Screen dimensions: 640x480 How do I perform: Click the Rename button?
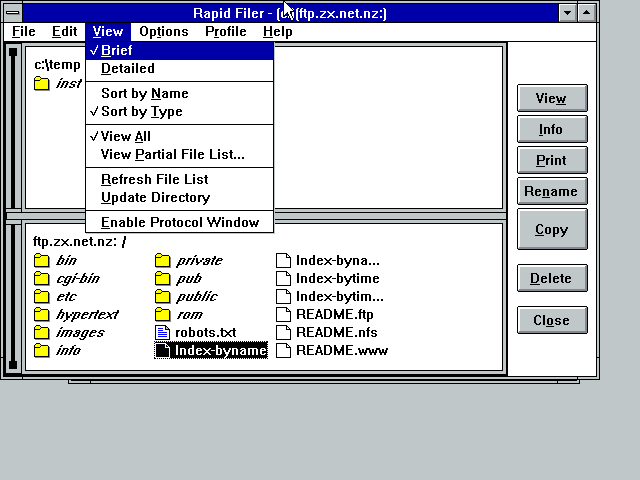[552, 191]
